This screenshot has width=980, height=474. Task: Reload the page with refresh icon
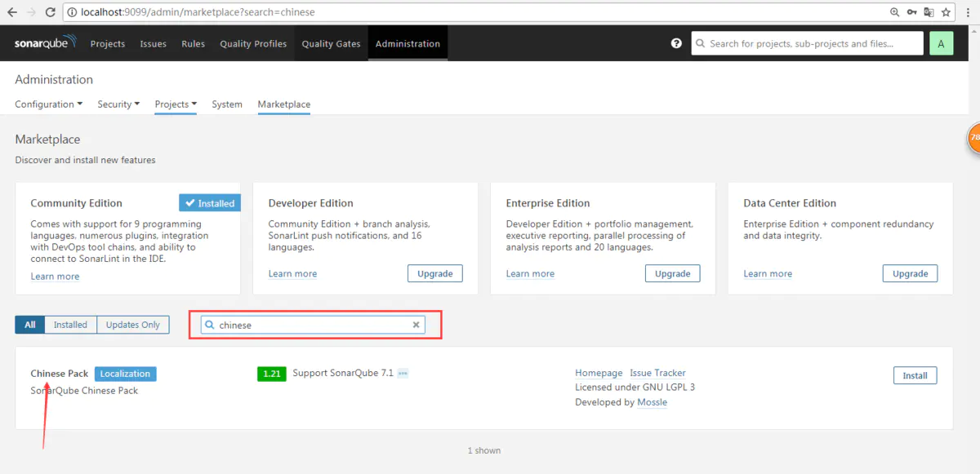51,12
